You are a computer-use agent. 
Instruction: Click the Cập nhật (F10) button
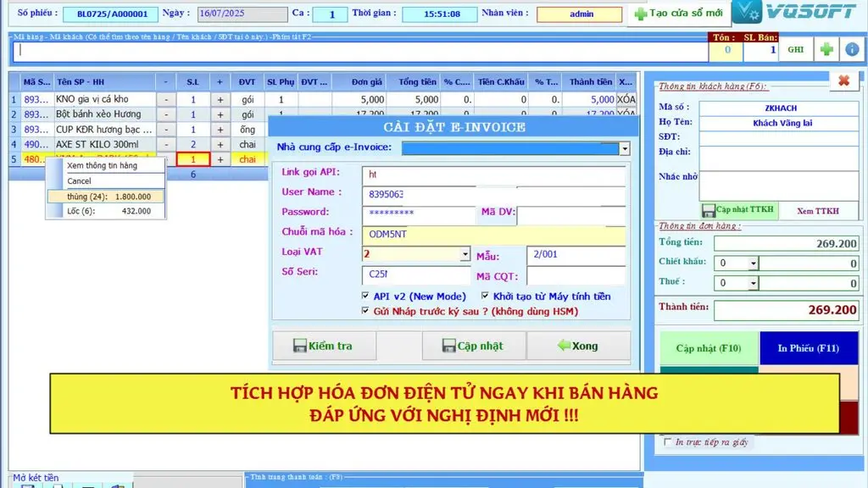coord(709,348)
